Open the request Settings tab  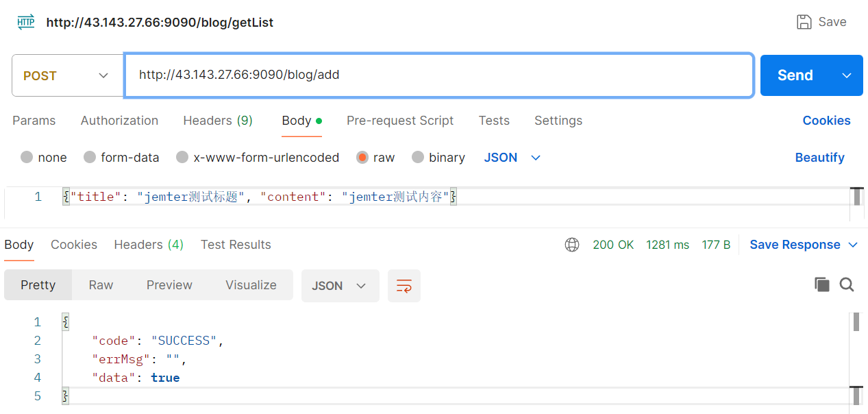click(x=558, y=121)
